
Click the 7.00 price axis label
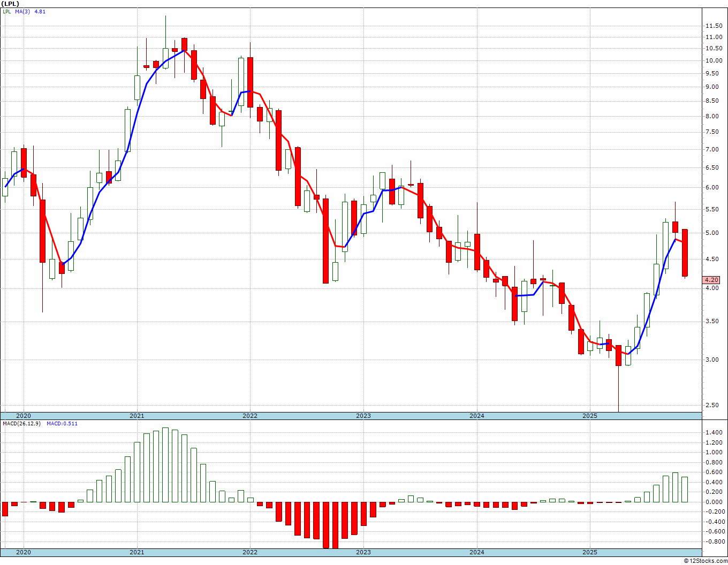712,150
